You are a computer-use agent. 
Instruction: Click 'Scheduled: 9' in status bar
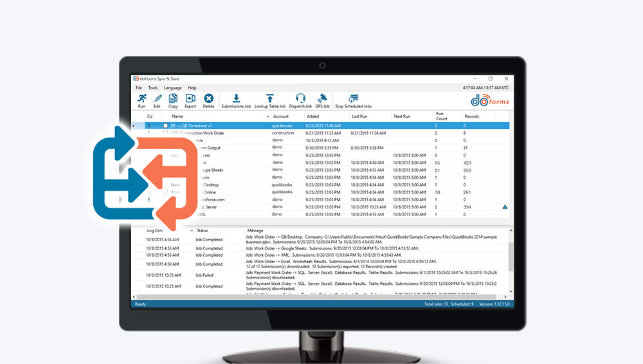pos(462,304)
